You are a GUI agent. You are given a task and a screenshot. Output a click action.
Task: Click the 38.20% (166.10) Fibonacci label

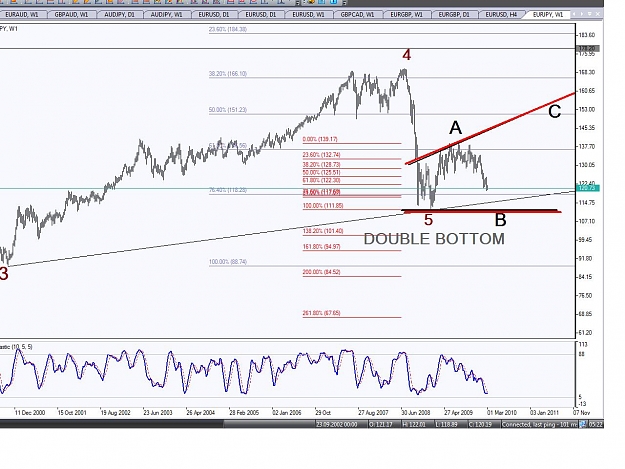pyautogui.click(x=228, y=74)
